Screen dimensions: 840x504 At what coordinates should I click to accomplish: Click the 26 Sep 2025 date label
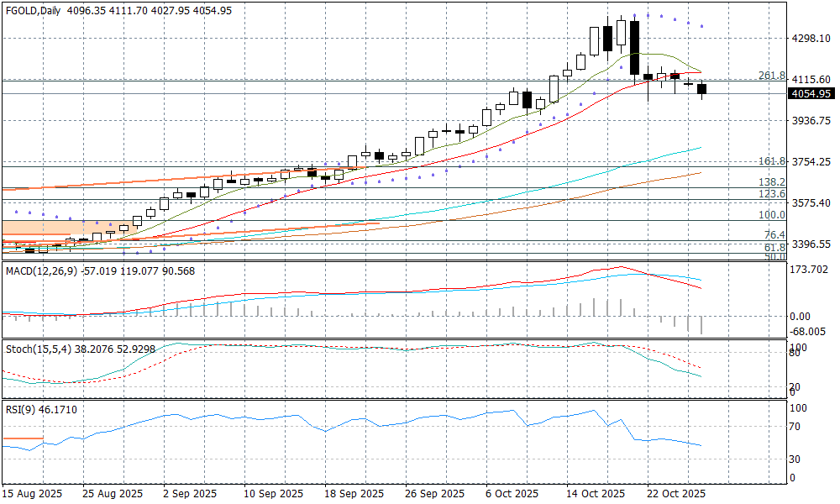pos(433,493)
